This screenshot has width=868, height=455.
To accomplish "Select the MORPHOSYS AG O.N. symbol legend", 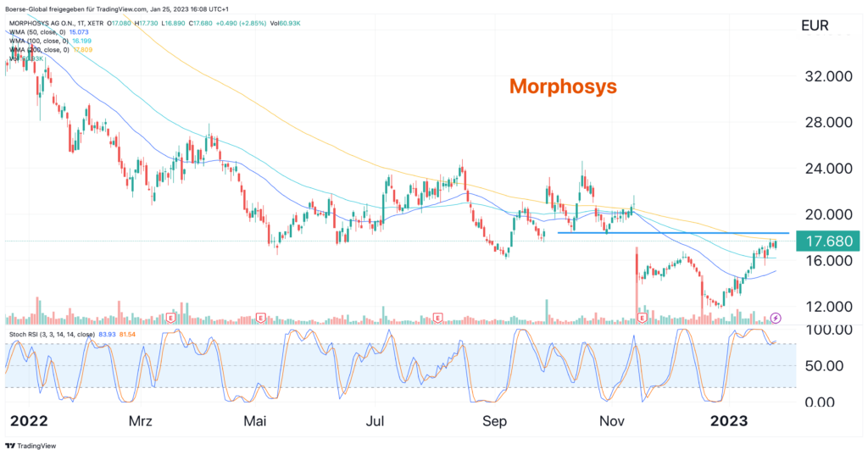I will click(56, 23).
